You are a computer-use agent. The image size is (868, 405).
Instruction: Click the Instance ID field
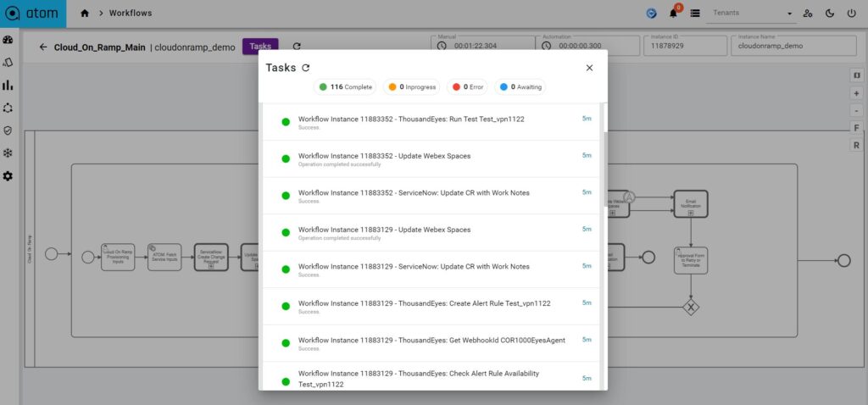[685, 46]
